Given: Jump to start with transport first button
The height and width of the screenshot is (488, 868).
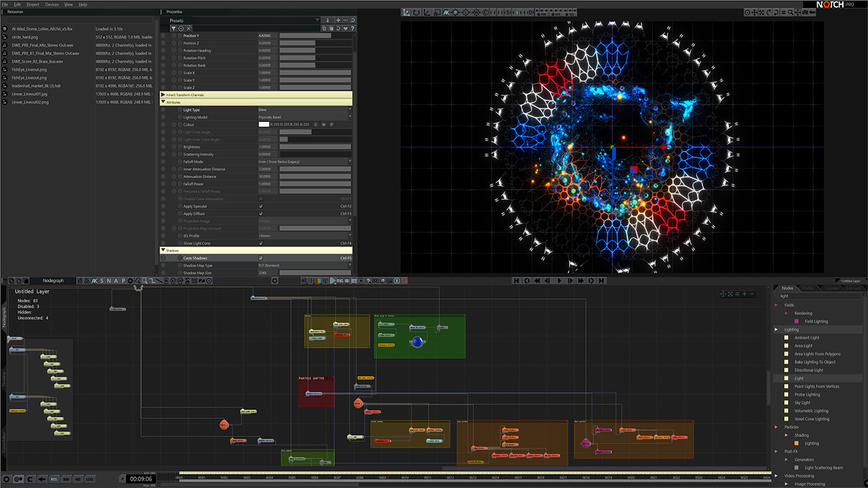Looking at the screenshot, I should (517, 281).
